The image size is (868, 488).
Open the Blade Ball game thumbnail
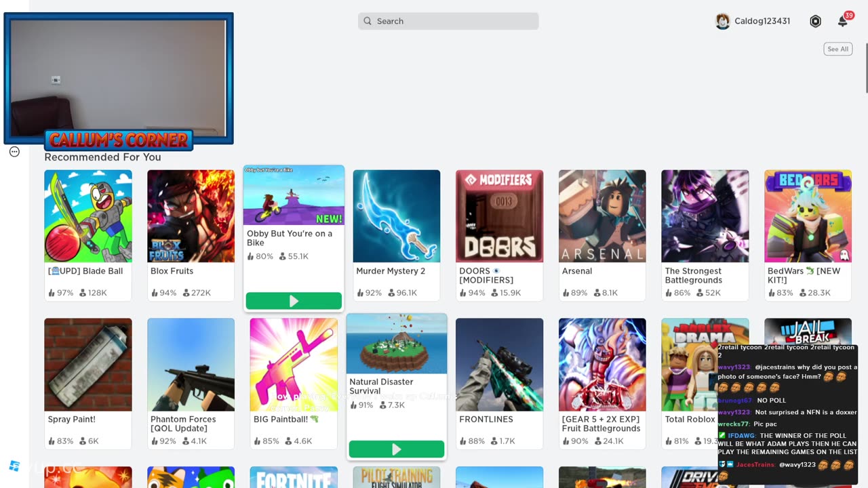[x=88, y=216]
